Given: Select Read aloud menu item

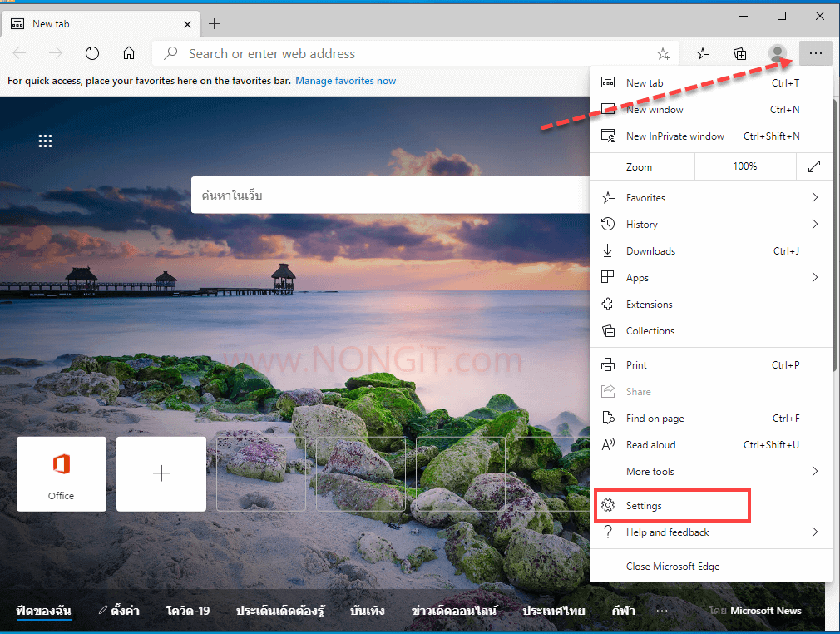Looking at the screenshot, I should click(x=710, y=445).
